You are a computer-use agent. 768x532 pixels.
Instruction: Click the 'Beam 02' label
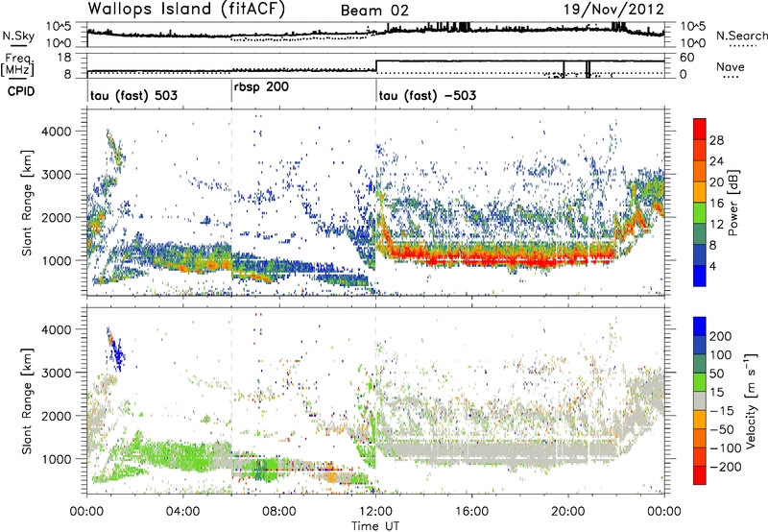374,11
